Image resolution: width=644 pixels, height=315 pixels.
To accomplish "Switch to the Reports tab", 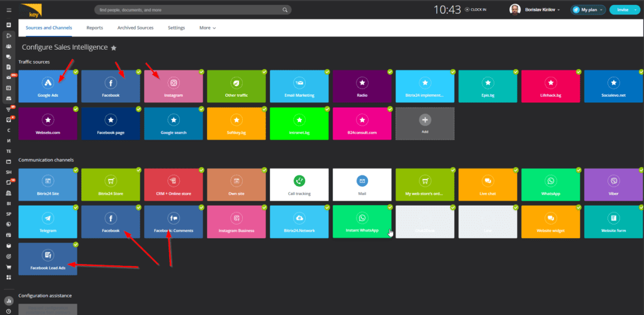I will click(x=95, y=28).
